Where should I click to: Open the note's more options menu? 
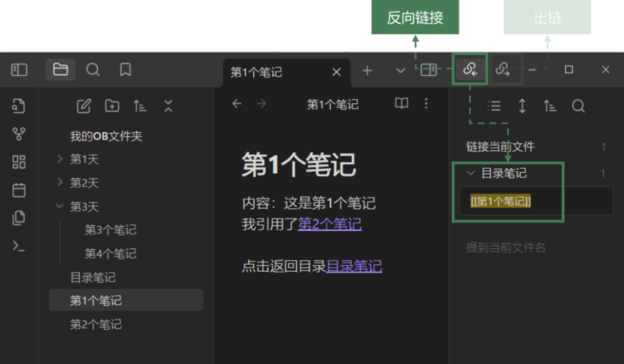click(x=427, y=104)
